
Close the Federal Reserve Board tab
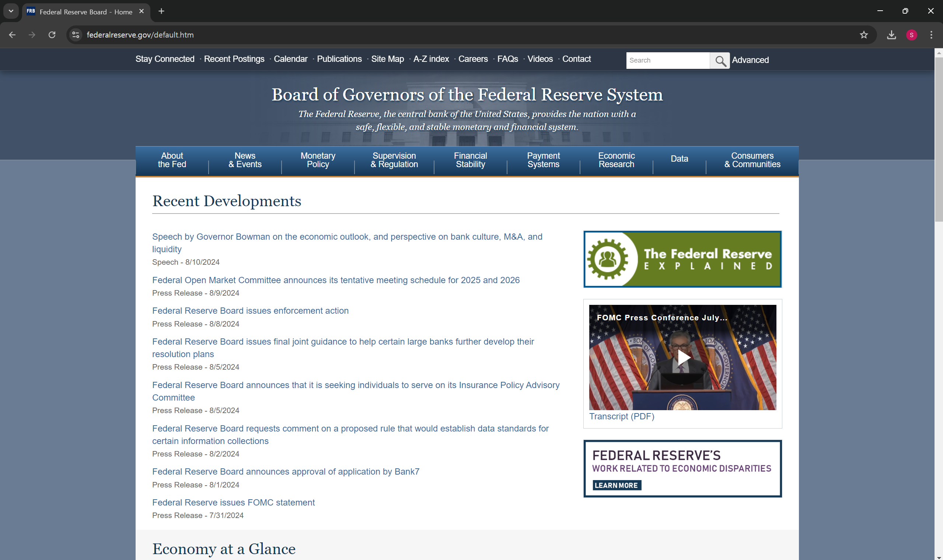coord(142,11)
